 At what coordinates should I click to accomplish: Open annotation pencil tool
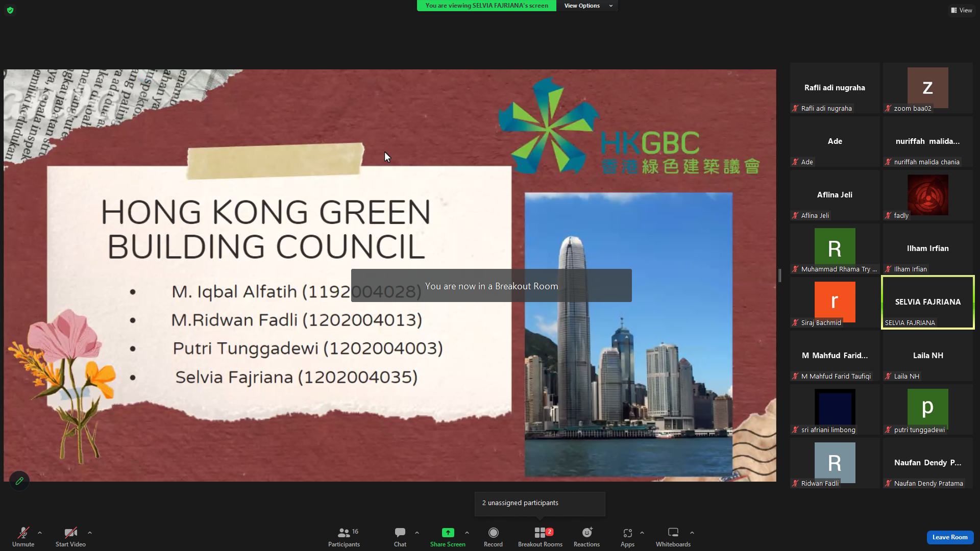click(x=19, y=481)
